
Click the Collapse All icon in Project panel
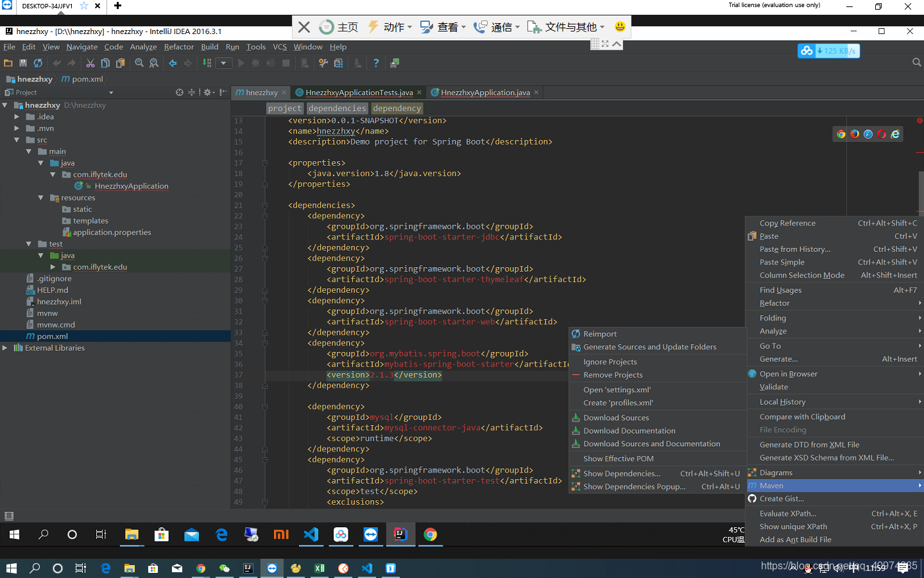coord(191,92)
